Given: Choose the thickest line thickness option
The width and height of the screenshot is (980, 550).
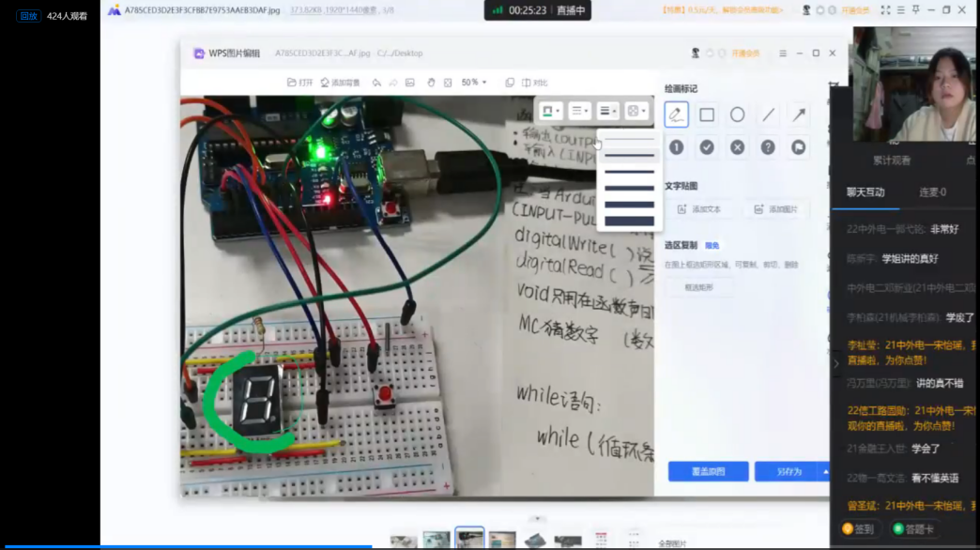Looking at the screenshot, I should tap(629, 222).
